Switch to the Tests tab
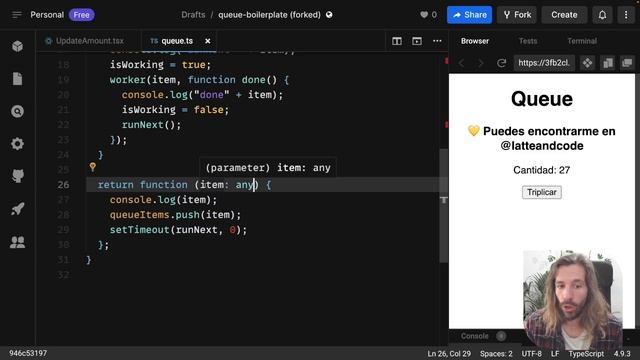 point(528,41)
